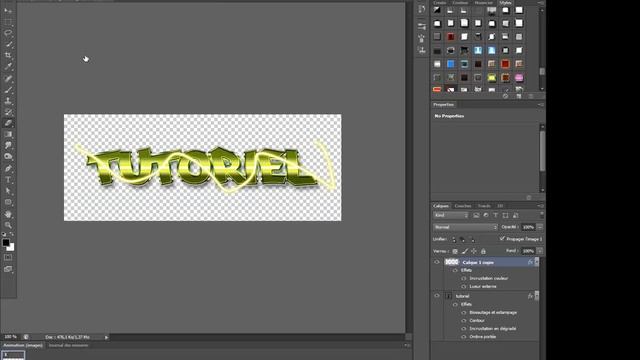Collapse effects of Calque 1 copie layer
Viewport: 640px width, 360px height.
[x=537, y=262]
